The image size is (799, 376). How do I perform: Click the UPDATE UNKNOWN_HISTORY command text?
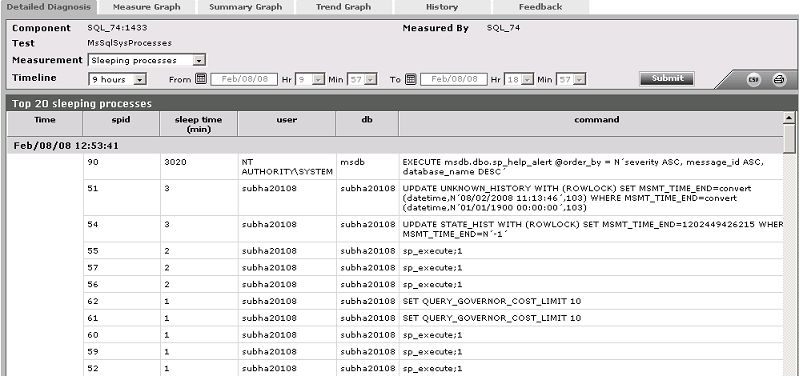pos(577,198)
